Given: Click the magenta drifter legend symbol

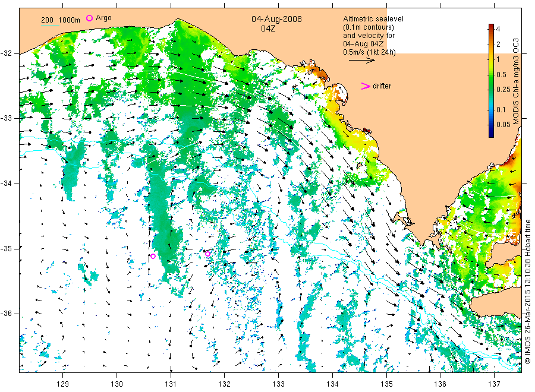Looking at the screenshot, I should [366, 86].
